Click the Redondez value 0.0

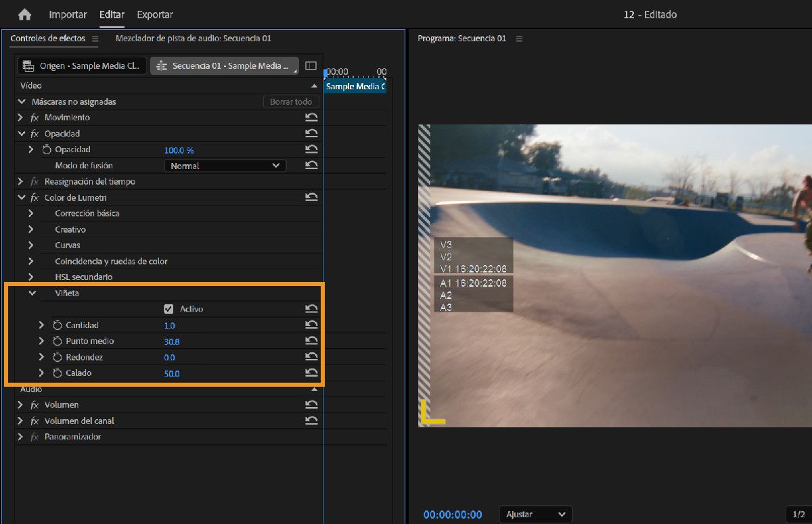[x=169, y=357]
